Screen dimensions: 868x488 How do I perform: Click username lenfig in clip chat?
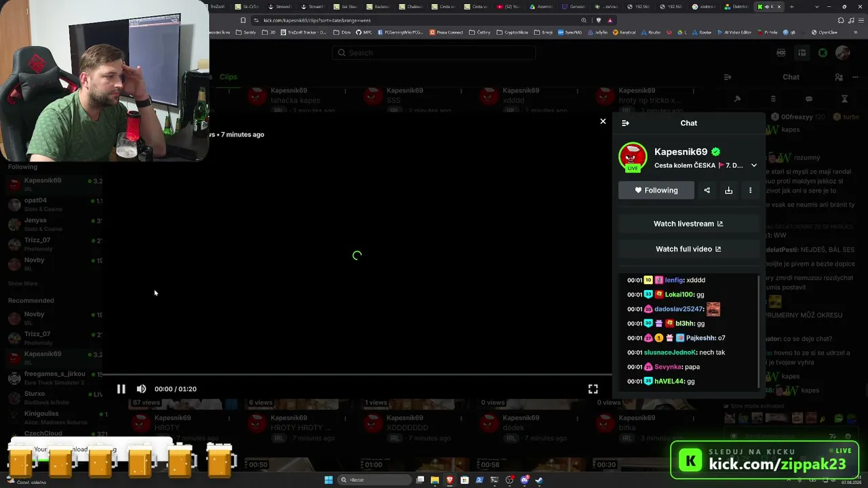674,280
